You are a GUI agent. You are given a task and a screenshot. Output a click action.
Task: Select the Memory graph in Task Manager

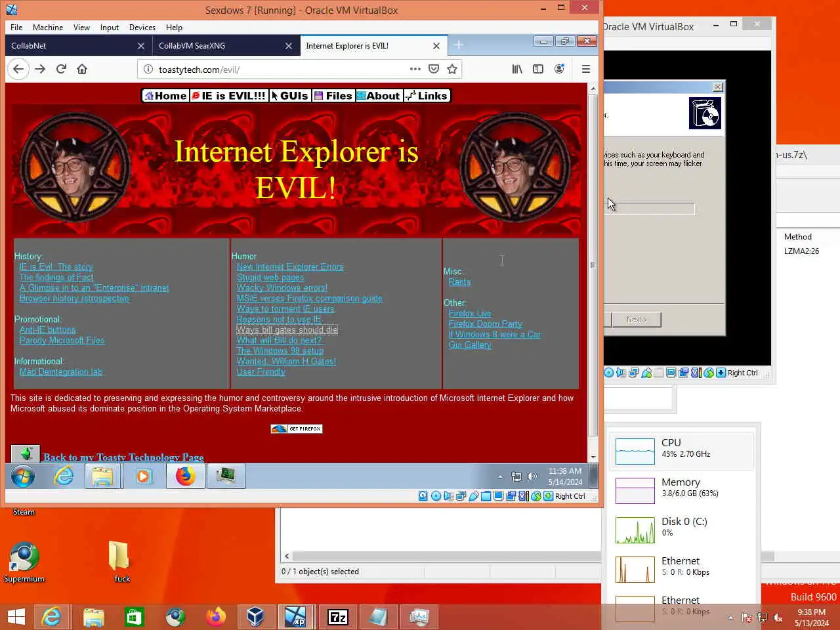click(x=635, y=491)
